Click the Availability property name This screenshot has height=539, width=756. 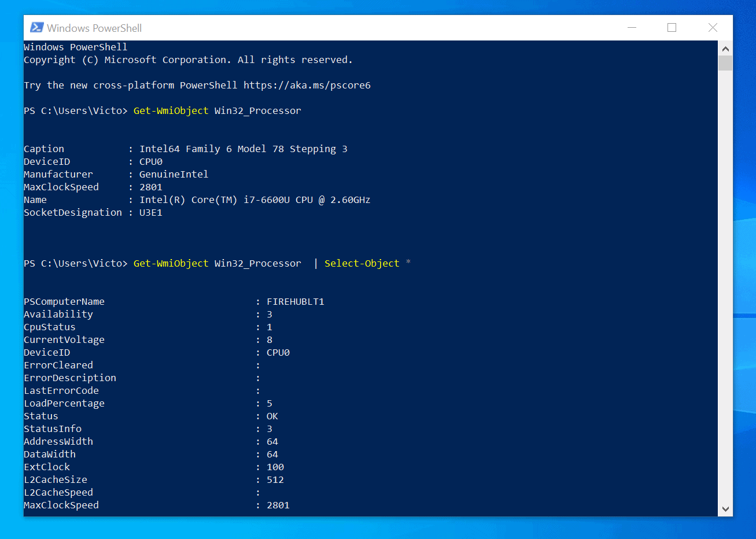pos(58,315)
